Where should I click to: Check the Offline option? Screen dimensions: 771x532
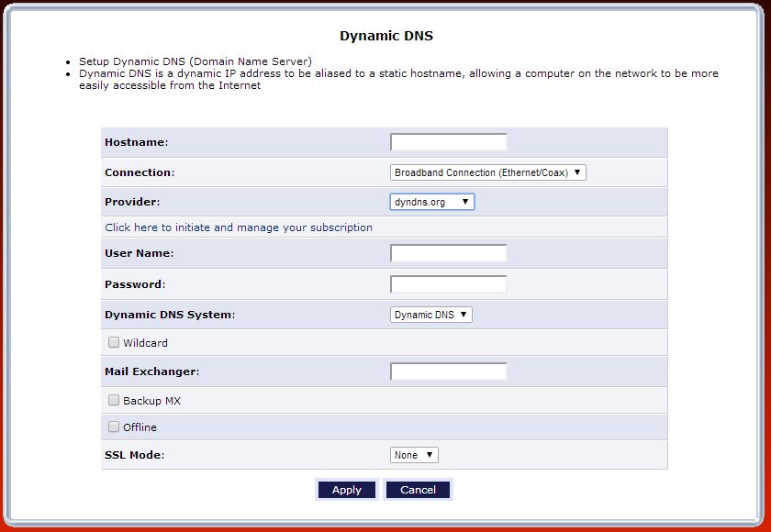[x=114, y=427]
